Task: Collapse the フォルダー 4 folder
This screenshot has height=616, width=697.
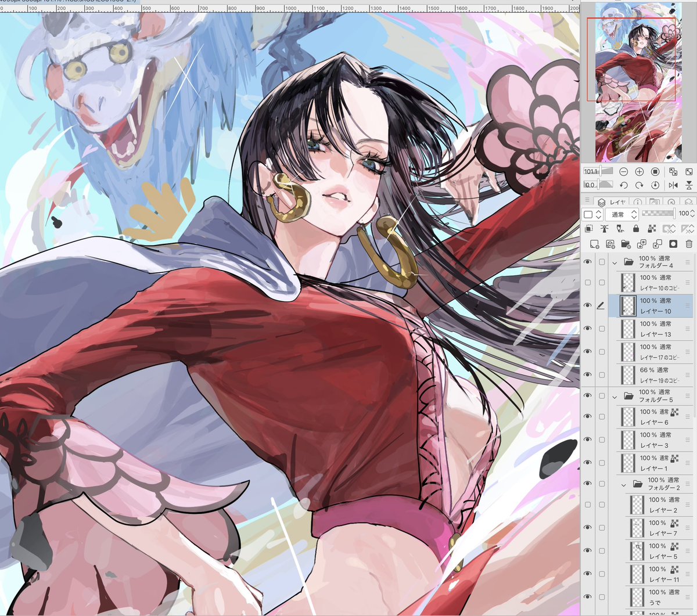Action: (615, 262)
